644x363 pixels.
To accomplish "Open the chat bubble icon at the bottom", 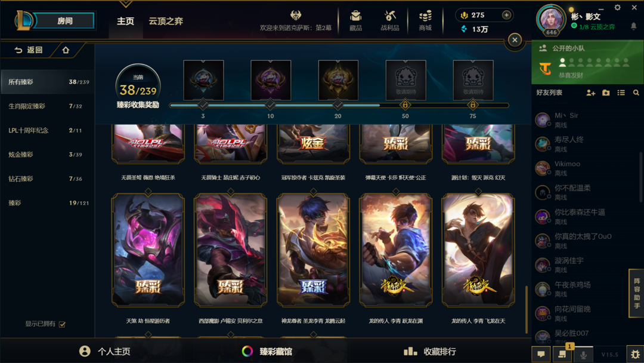I will (x=541, y=354).
